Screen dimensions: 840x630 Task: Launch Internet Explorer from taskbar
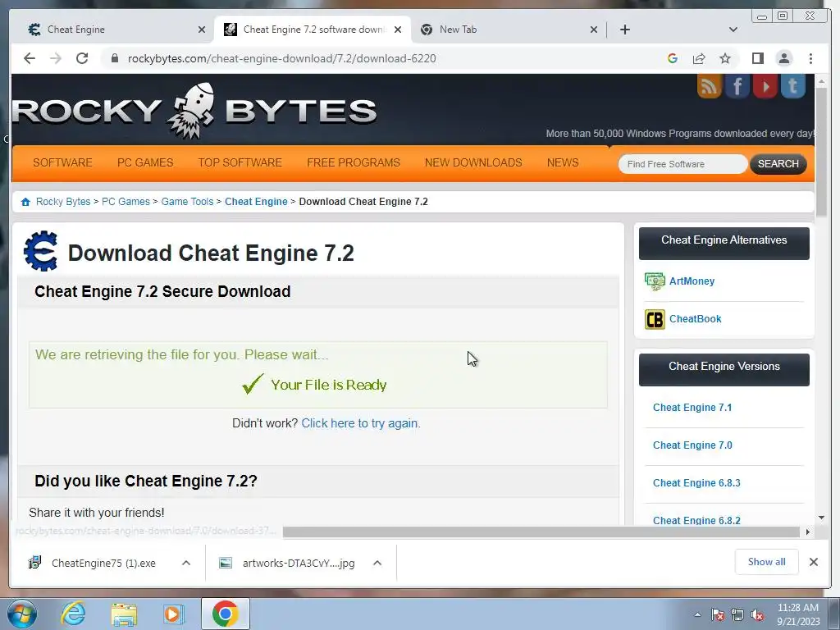[73, 614]
